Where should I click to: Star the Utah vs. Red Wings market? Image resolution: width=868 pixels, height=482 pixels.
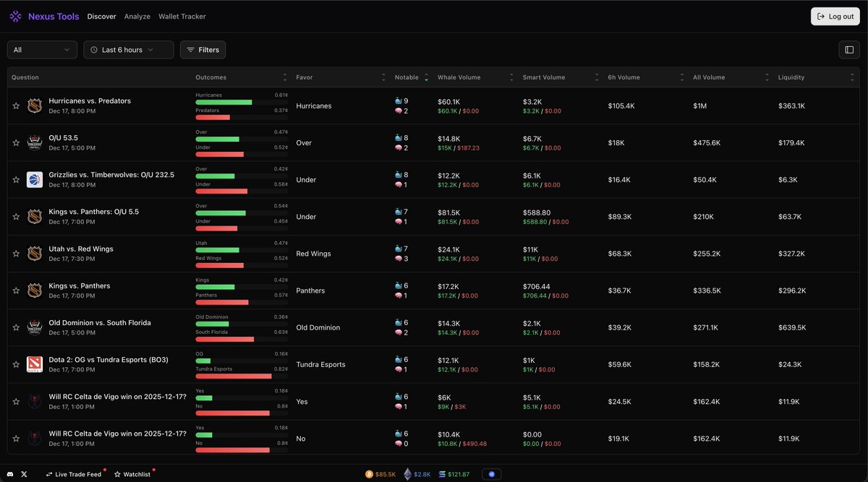(16, 254)
